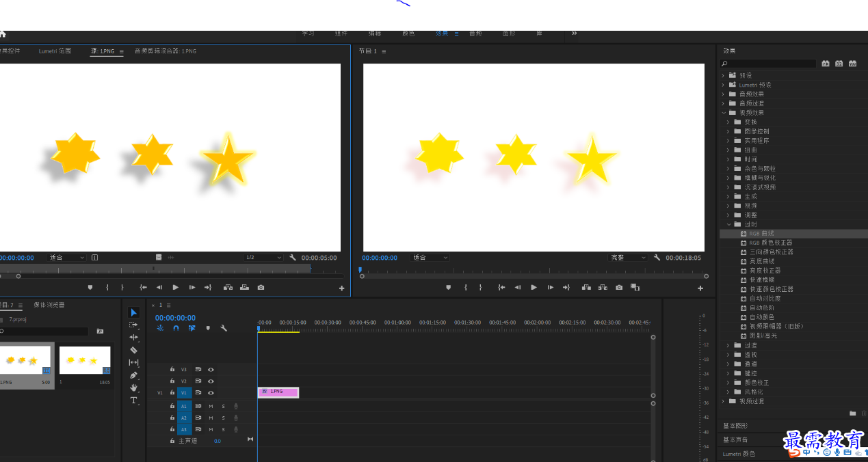Click the YUV effects filter icon
The height and width of the screenshot is (462, 868).
point(852,64)
